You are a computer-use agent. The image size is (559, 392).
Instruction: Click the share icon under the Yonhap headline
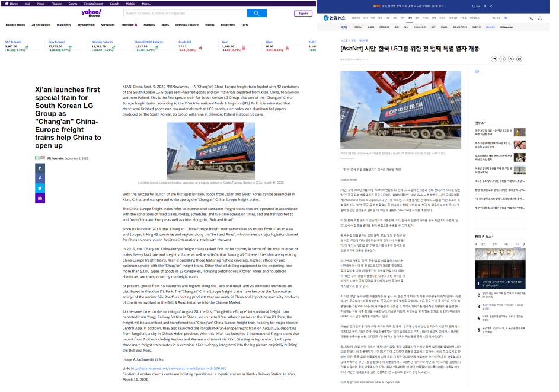(x=494, y=59)
